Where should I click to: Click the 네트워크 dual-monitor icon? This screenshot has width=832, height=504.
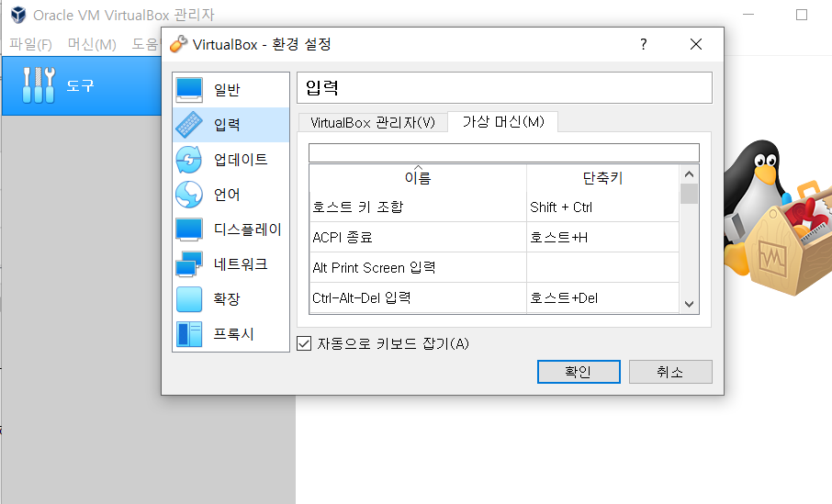tap(189, 263)
